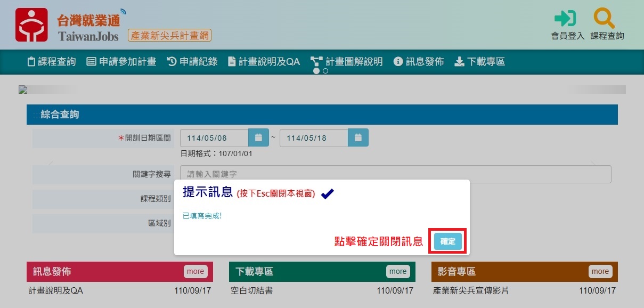Image resolution: width=644 pixels, height=308 pixels.
Task: Click start date field 114/05/08
Action: pos(215,138)
